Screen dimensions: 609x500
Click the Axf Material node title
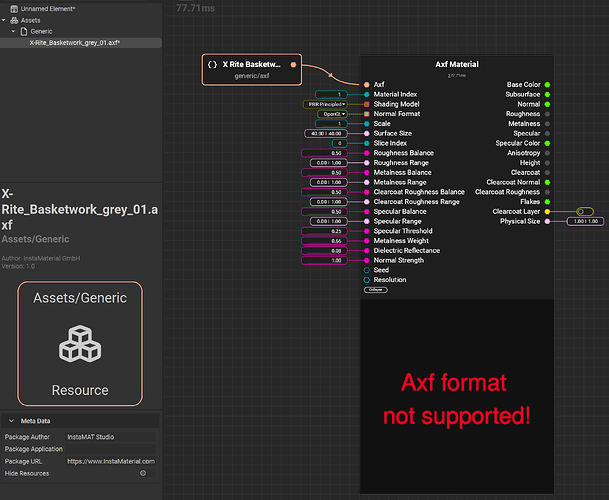[x=457, y=64]
